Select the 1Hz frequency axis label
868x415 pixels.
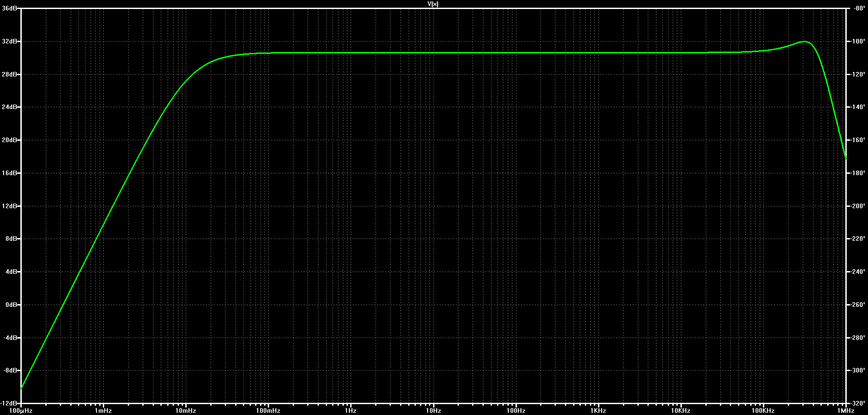pos(351,410)
